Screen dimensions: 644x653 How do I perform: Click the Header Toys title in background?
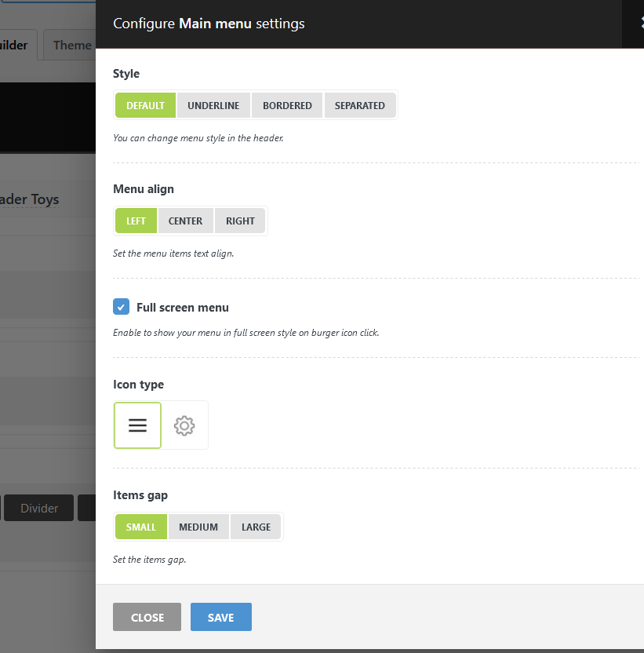click(x=29, y=199)
